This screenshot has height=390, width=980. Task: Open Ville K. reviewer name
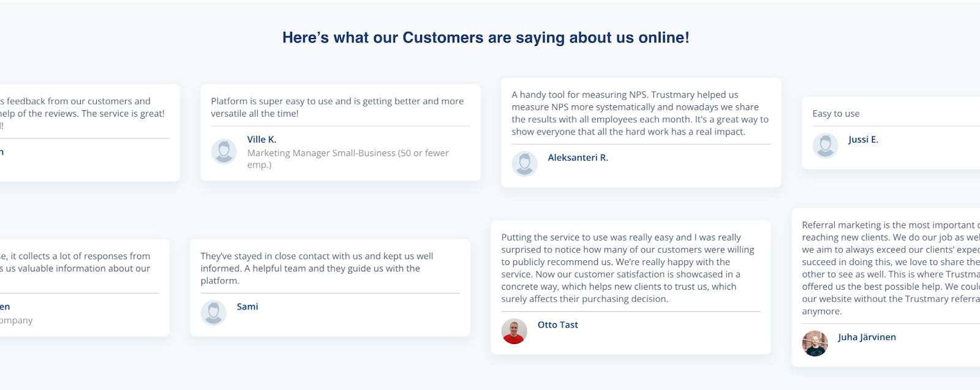262,140
